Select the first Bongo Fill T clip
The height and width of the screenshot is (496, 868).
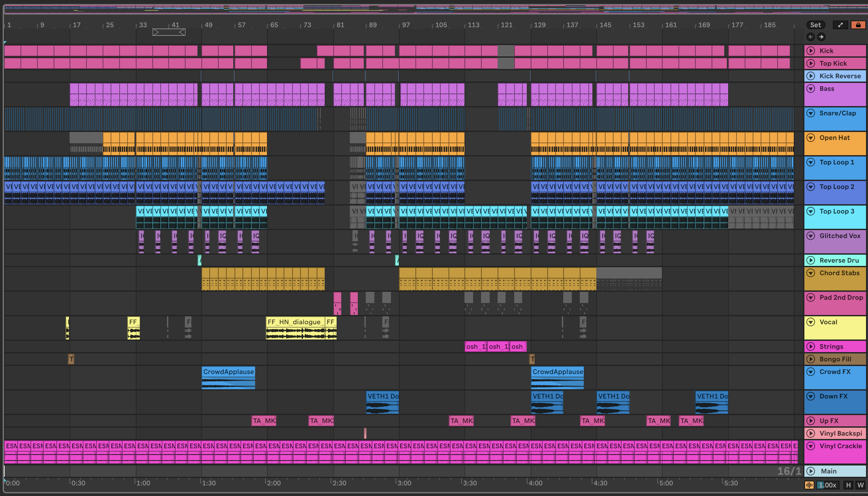[x=71, y=359]
